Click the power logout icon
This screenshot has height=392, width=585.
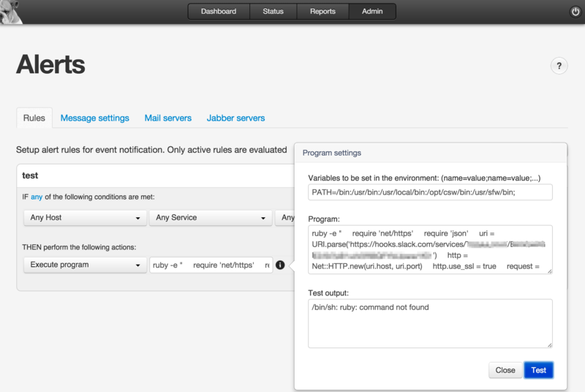(575, 12)
